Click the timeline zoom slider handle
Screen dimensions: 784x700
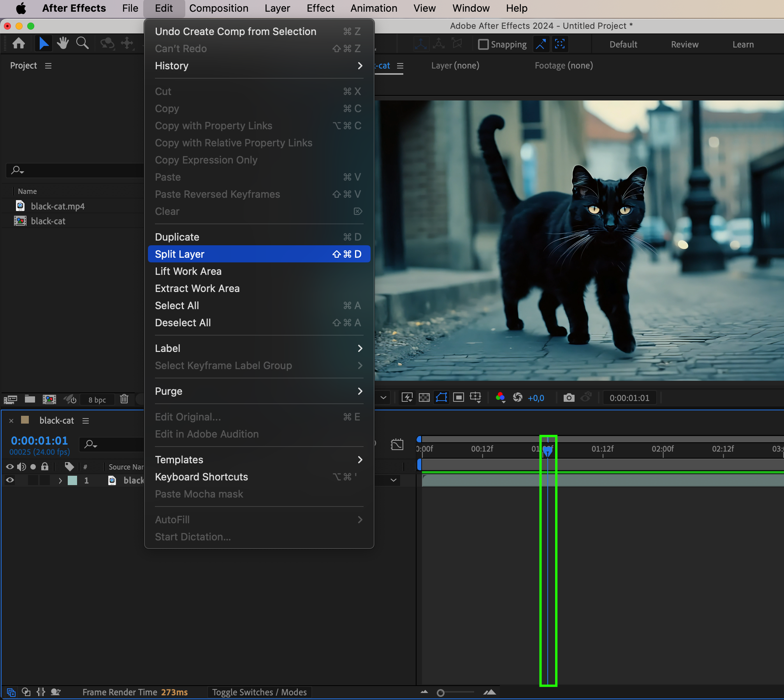pos(441,693)
